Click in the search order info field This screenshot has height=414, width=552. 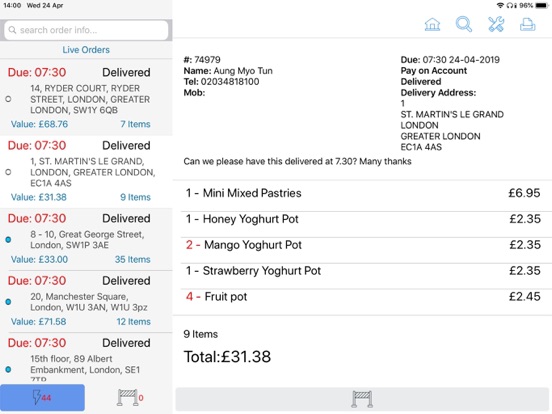(86, 30)
